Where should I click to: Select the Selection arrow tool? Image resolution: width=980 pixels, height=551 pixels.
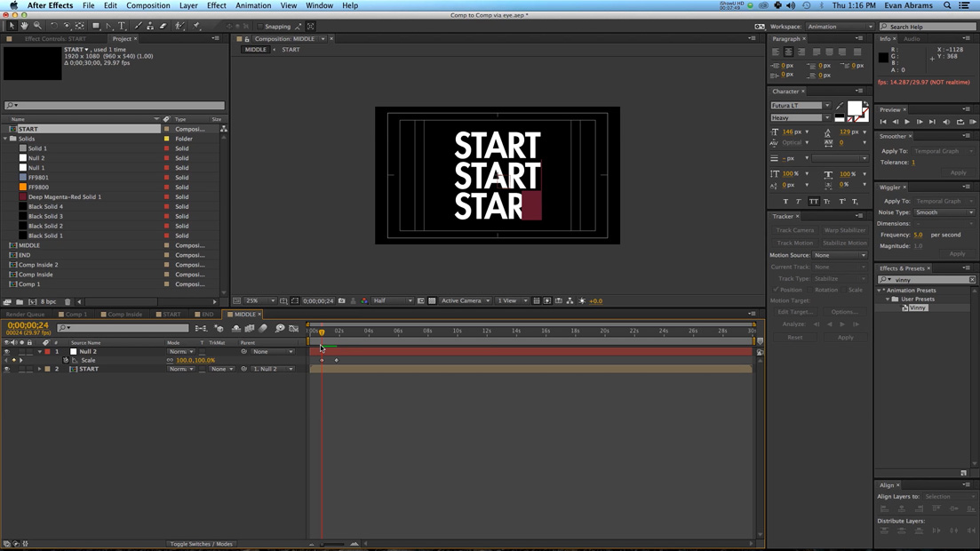(x=12, y=26)
